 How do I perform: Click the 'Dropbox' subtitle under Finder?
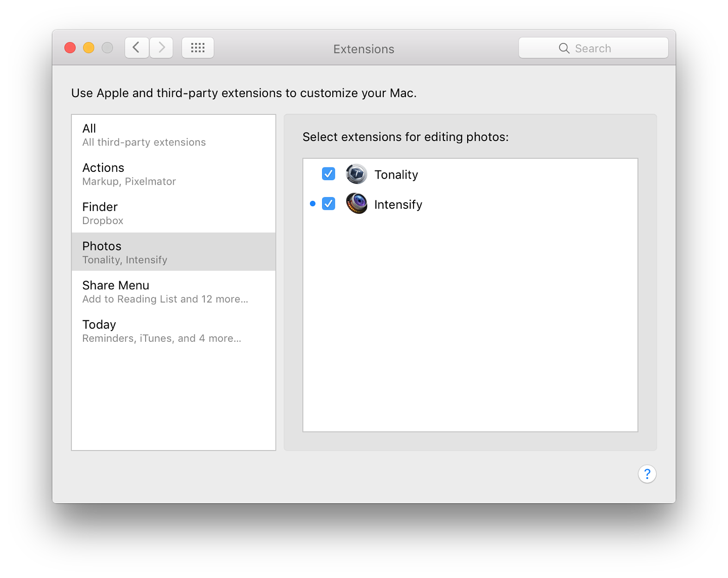coord(103,221)
